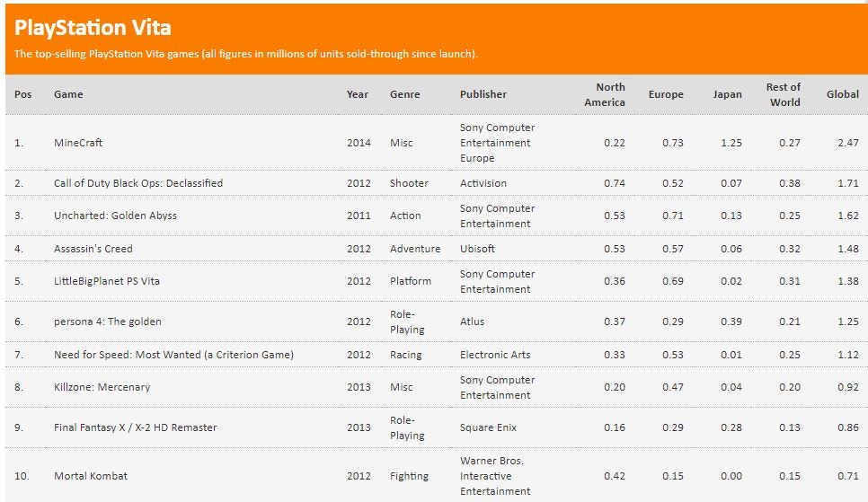Click the Game column header
Screen dimensions: 868x502
coord(68,94)
